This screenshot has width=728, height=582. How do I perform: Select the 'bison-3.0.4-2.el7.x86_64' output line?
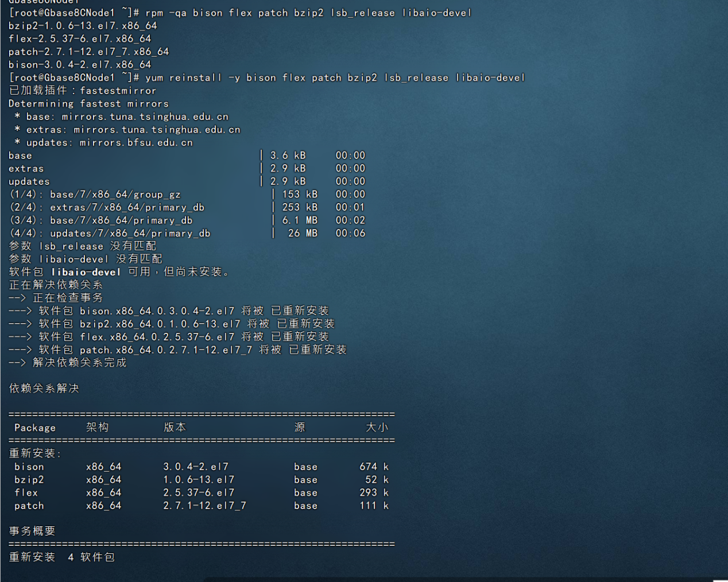(x=80, y=65)
